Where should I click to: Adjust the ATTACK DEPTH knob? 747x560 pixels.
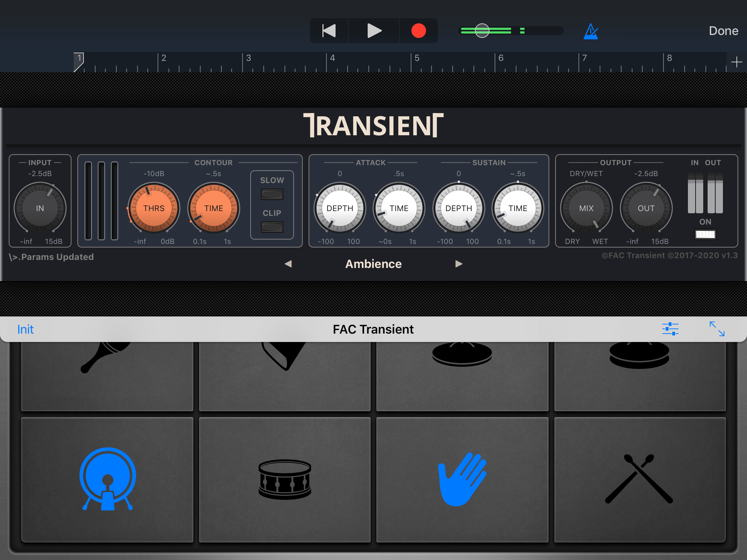coord(340,208)
